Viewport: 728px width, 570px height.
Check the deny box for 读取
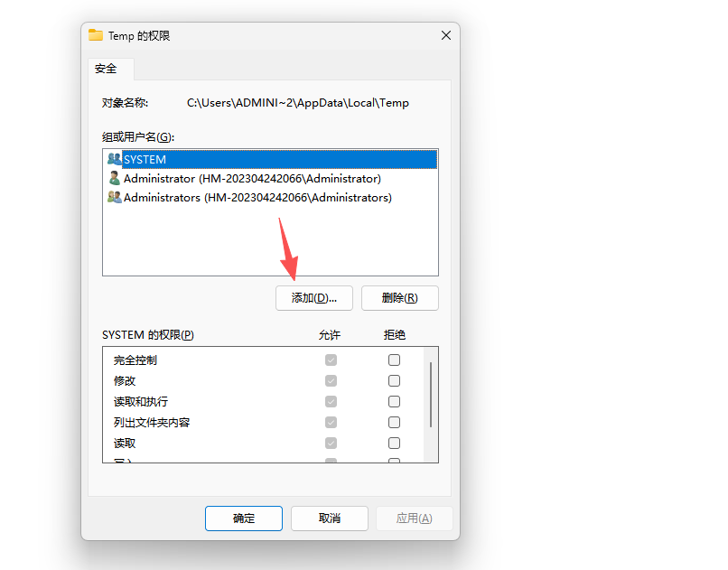click(x=394, y=444)
